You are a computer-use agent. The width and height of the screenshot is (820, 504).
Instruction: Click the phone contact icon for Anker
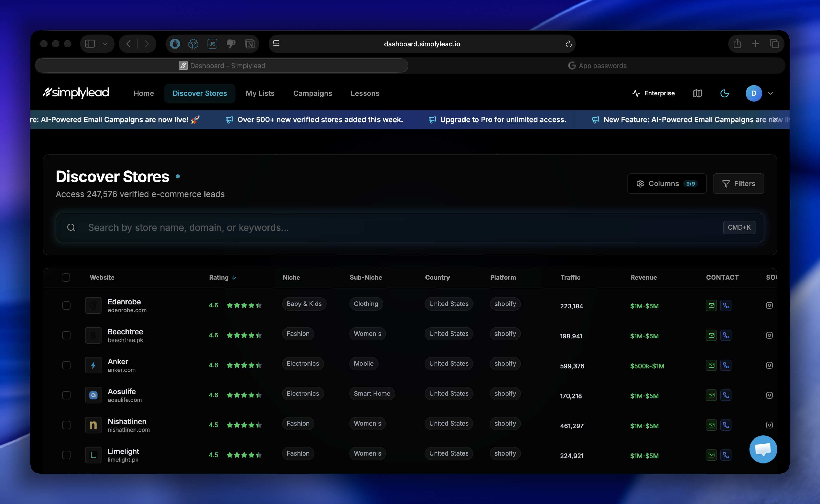(726, 365)
